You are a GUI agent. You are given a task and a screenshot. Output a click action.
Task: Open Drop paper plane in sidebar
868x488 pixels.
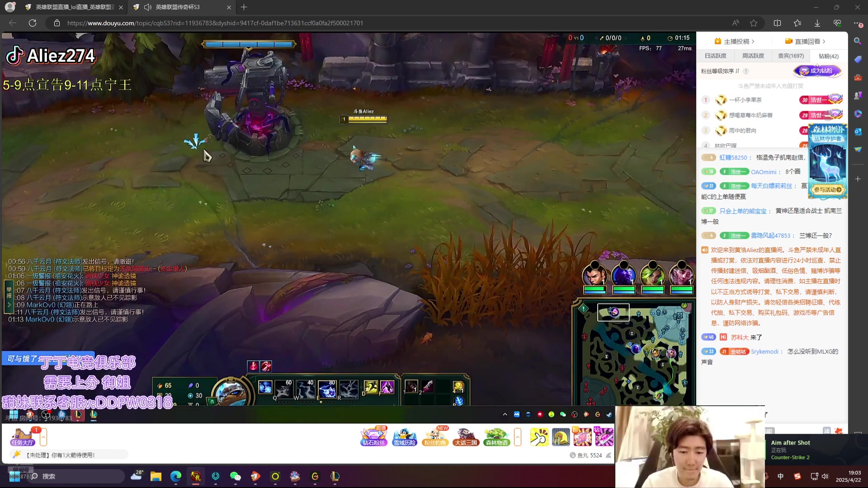[x=858, y=150]
